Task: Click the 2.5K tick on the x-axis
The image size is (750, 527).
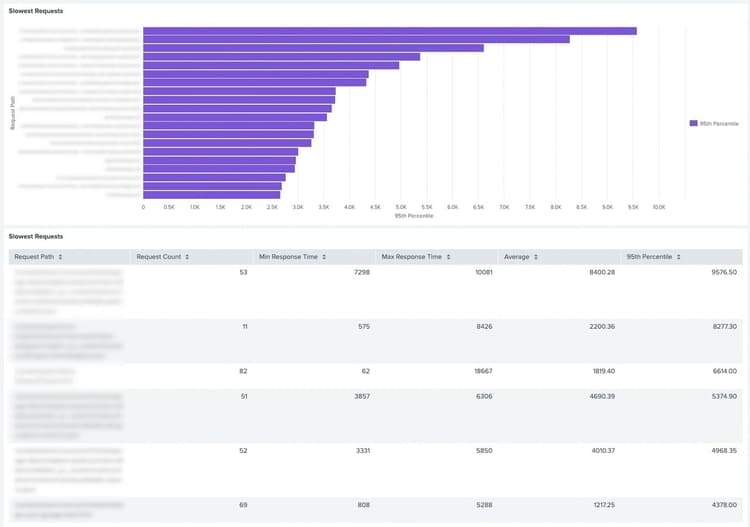Action: [x=272, y=207]
